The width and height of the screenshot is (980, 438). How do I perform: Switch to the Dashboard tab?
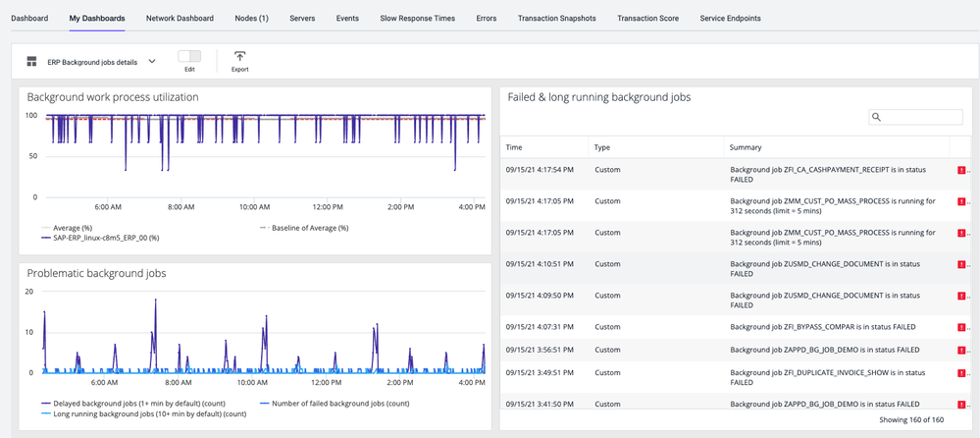click(29, 18)
